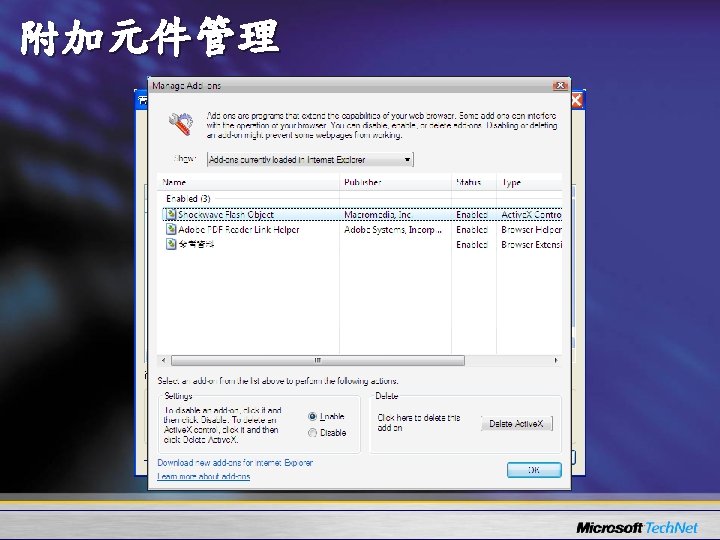Click the ActiveX Control type cell

click(531, 214)
